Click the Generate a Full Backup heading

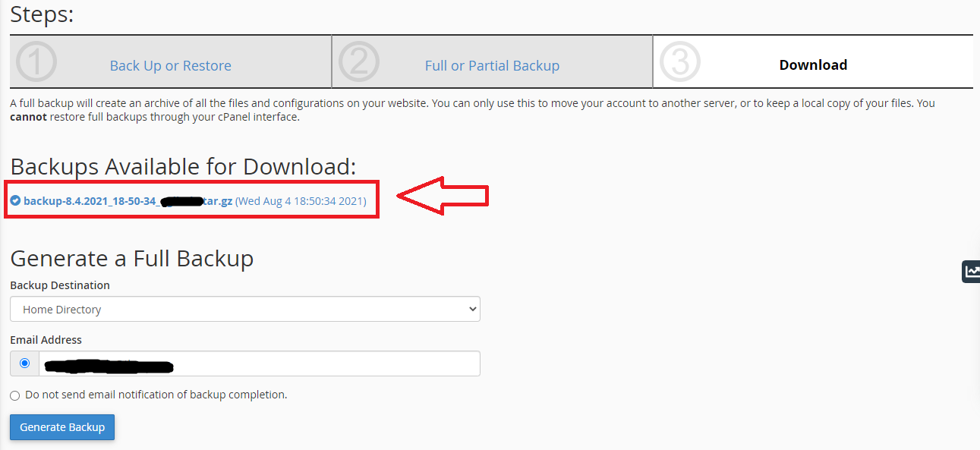pyautogui.click(x=131, y=259)
